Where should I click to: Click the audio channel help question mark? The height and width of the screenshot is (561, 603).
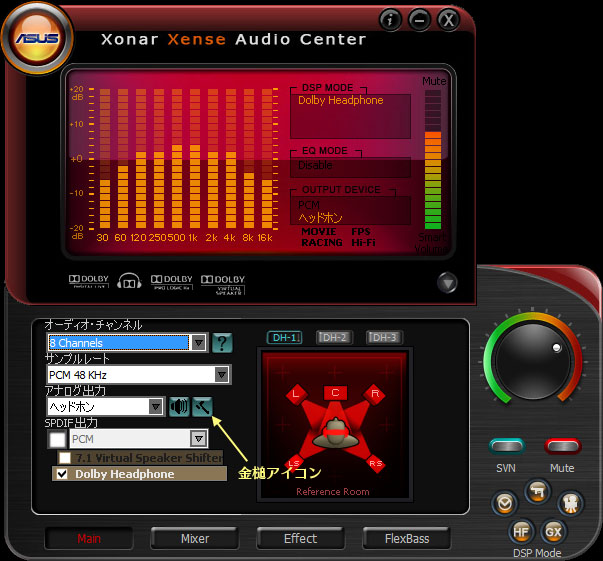222,342
